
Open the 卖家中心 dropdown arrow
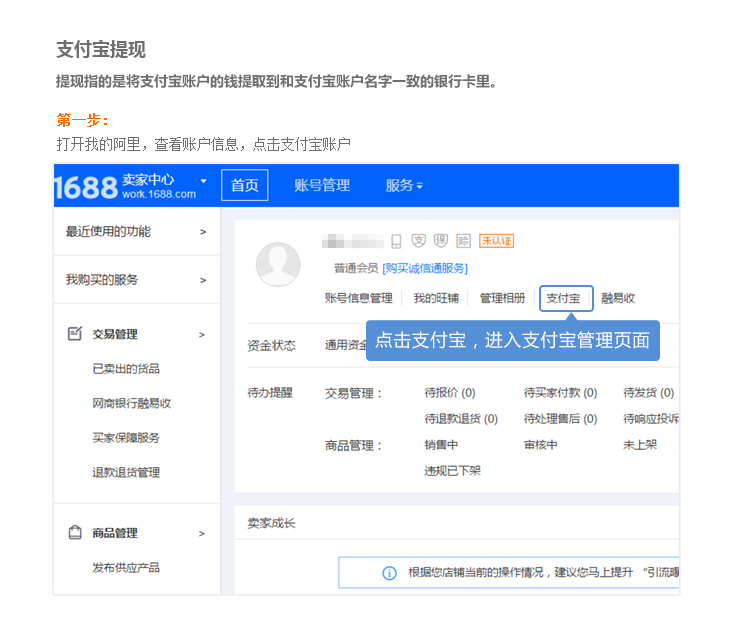pos(203,181)
